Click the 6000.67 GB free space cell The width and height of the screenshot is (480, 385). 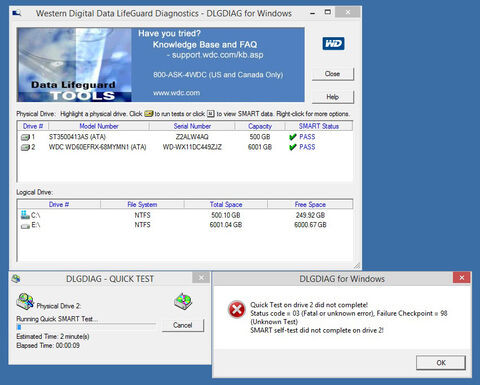(310, 225)
